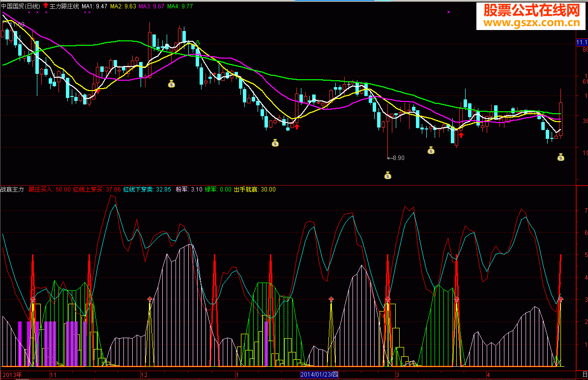Image resolution: width=588 pixels, height=380 pixels.
Task: Select the MA1: 9.47 white legend
Action: tap(94, 6)
